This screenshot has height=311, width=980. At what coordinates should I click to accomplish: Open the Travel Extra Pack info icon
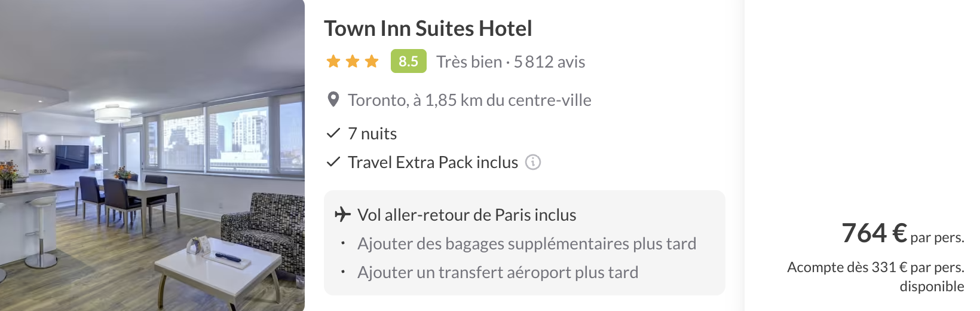click(532, 162)
